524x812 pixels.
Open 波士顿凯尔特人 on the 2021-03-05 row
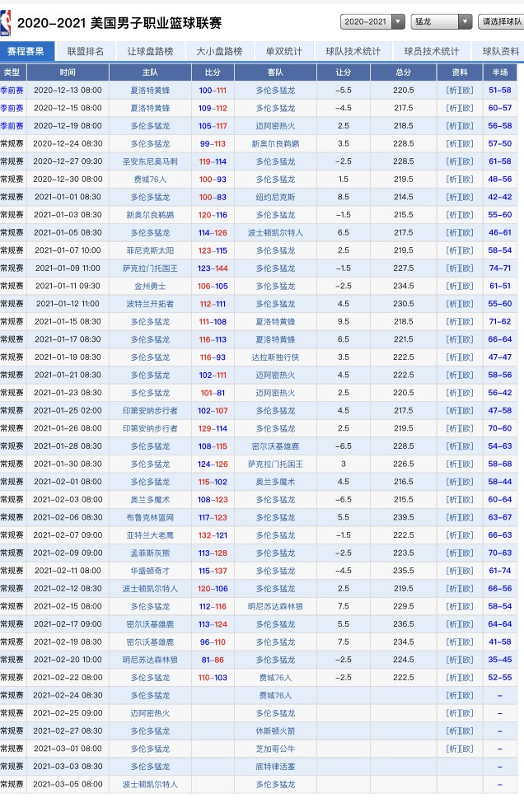(150, 785)
